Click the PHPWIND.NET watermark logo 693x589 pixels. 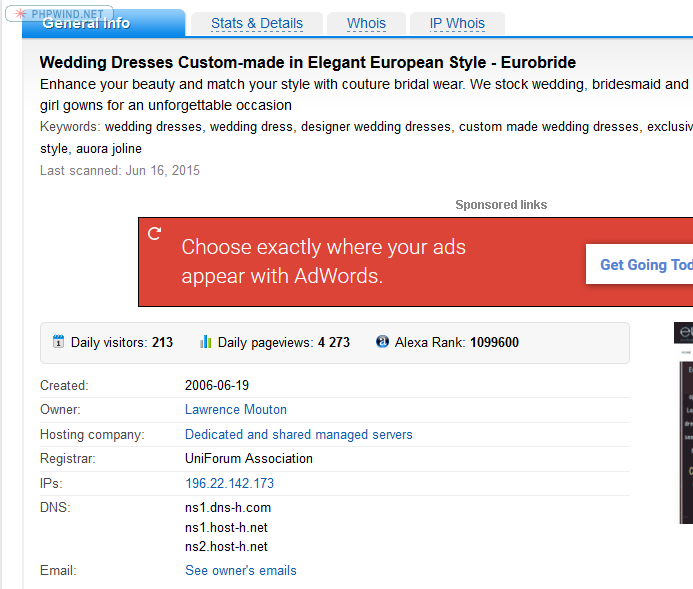pyautogui.click(x=58, y=14)
